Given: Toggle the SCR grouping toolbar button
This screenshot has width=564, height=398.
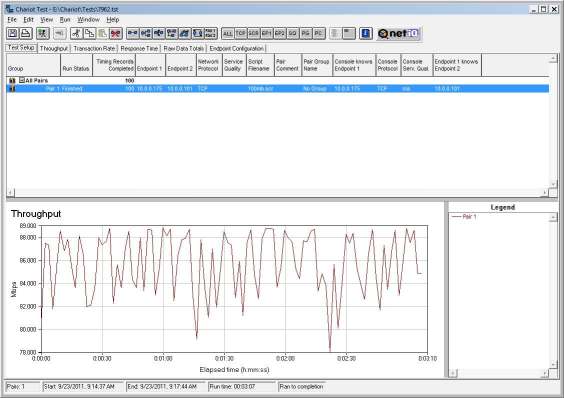Looking at the screenshot, I should click(x=254, y=33).
